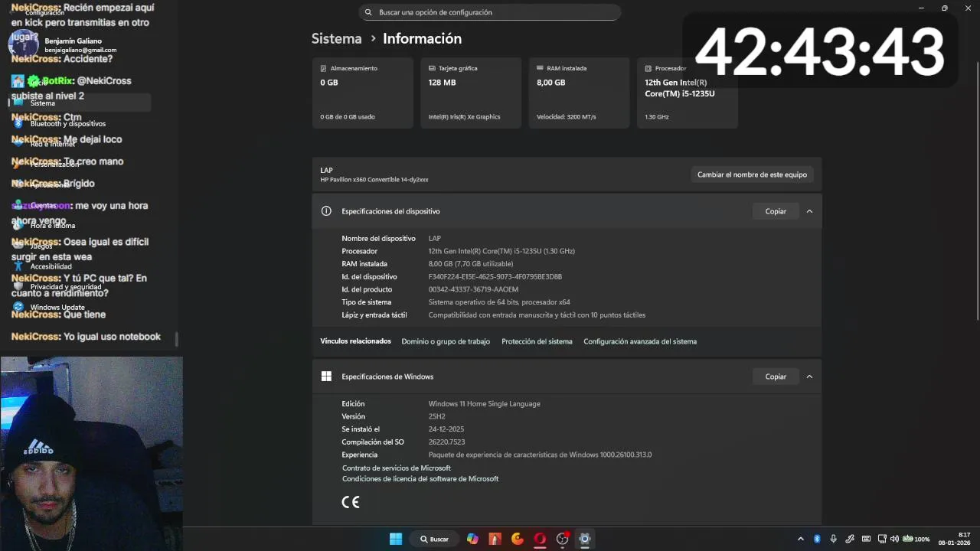Open the Windows Start menu

[396, 539]
